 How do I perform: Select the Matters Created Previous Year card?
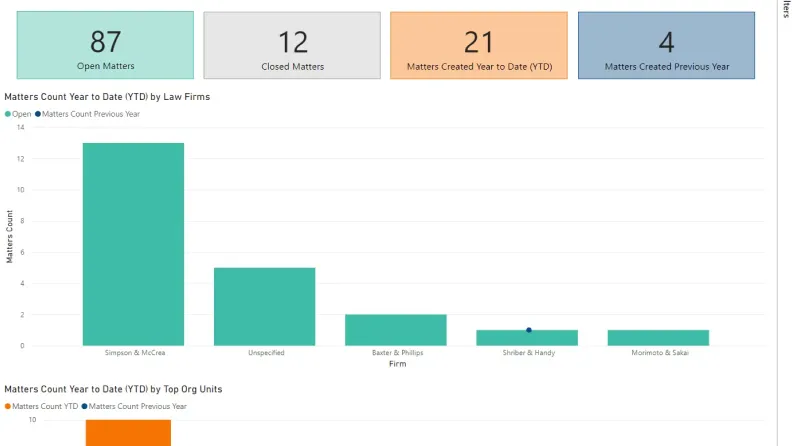pos(666,46)
